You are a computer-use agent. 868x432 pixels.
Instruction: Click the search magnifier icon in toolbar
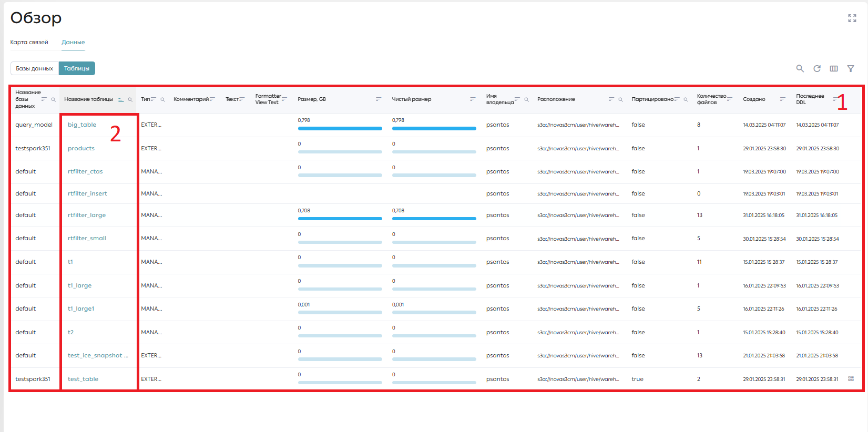click(800, 68)
